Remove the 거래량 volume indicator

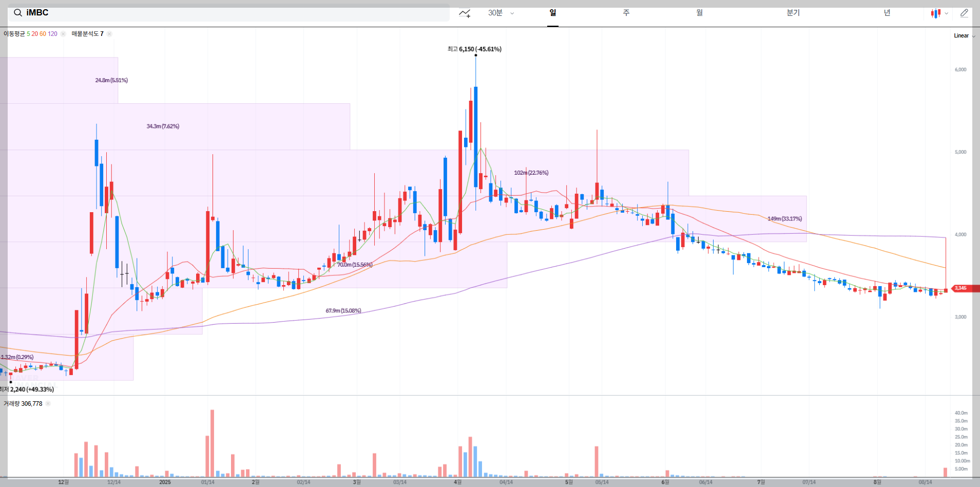coord(48,403)
